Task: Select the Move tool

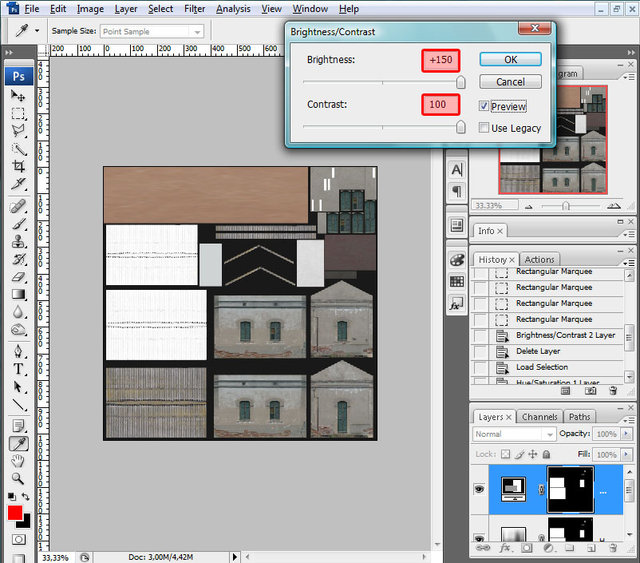Action: click(x=18, y=95)
